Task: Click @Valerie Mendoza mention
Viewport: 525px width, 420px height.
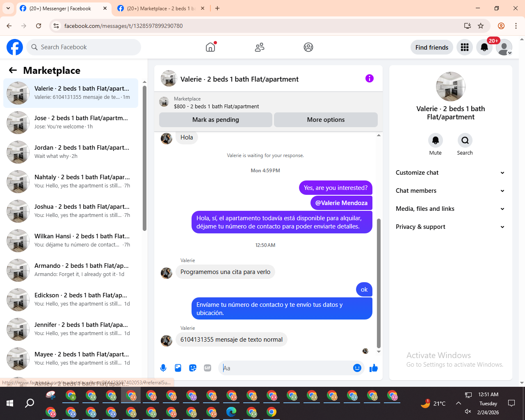Action: point(341,203)
